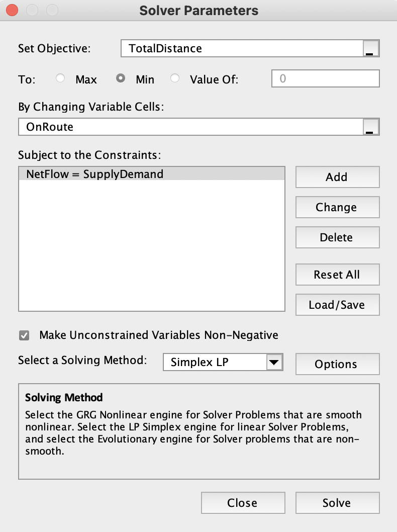Delete the NetFlow = SupplyDemand constraint
Screen dimensions: 397x532
(x=337, y=237)
